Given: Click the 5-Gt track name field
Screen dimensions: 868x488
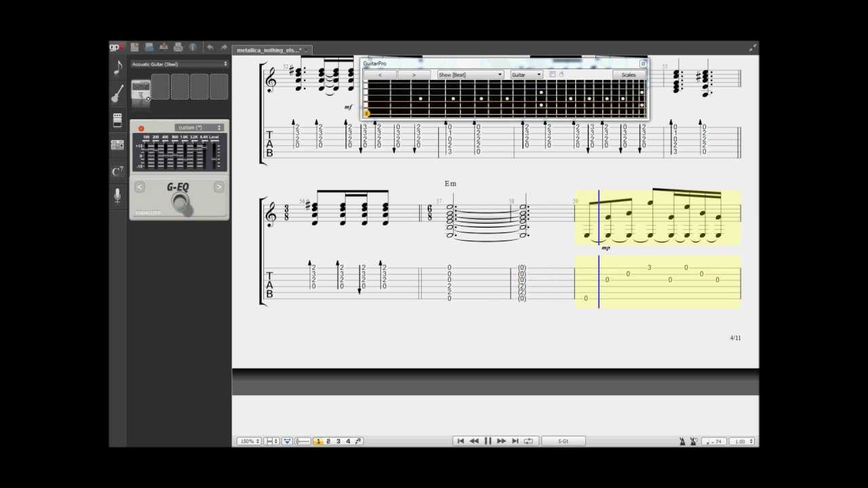Looking at the screenshot, I should pos(564,441).
